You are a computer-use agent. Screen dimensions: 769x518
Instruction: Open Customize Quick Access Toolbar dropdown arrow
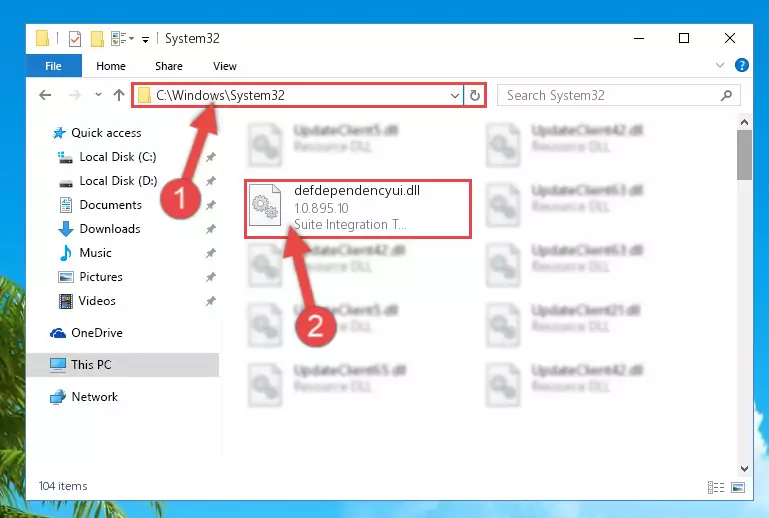point(145,39)
